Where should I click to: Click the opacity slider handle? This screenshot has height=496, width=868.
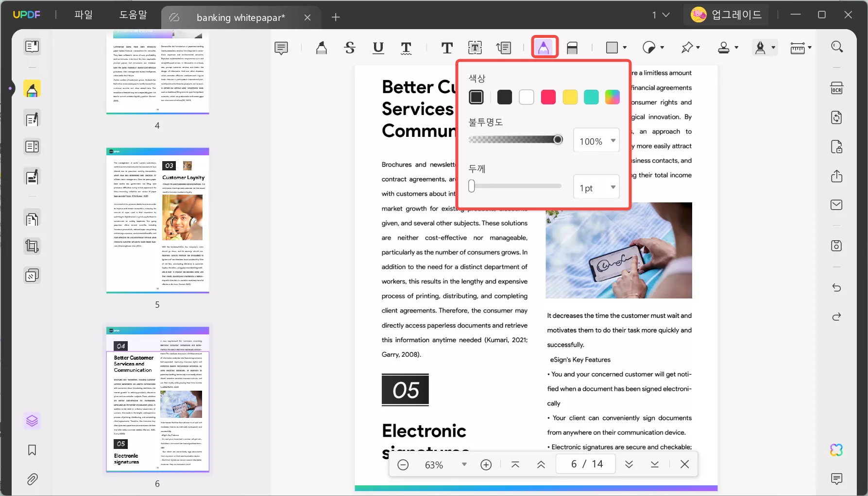(558, 140)
